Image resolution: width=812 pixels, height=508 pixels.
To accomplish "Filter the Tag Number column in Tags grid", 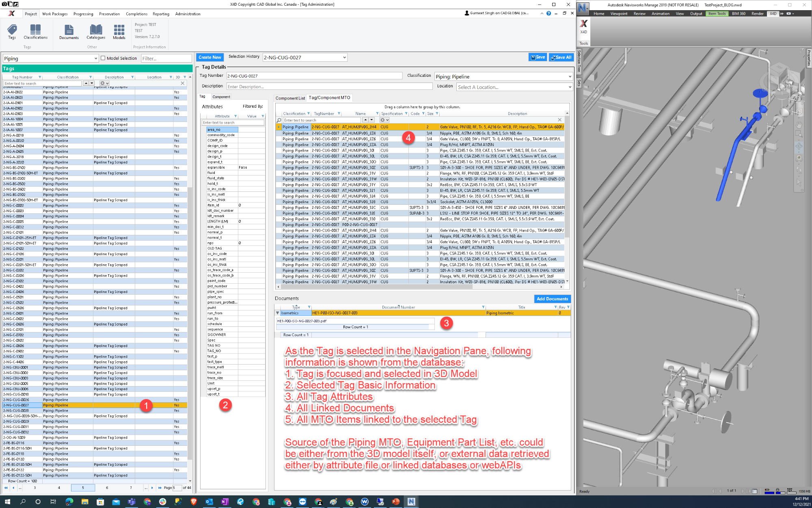I will click(x=40, y=77).
